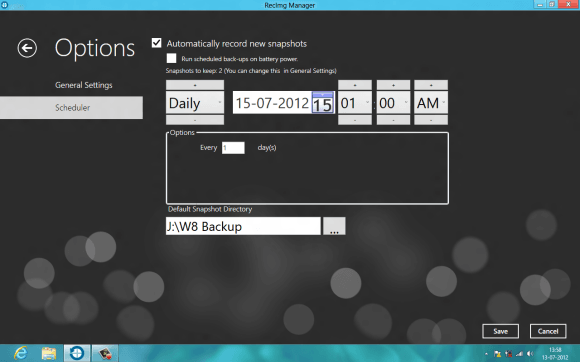580x362 pixels.
Task: Decrease the hour with minus button
Action: 355,120
